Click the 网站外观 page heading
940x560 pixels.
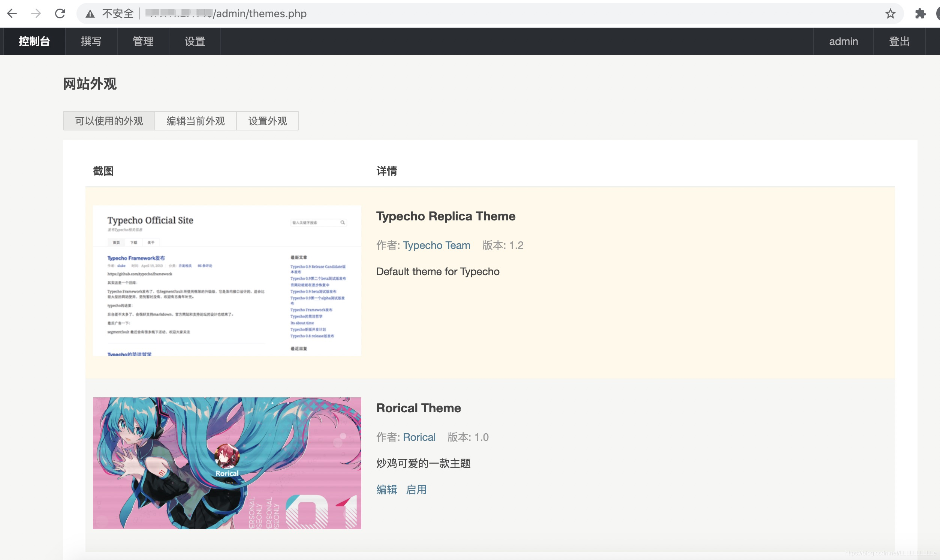tap(90, 84)
